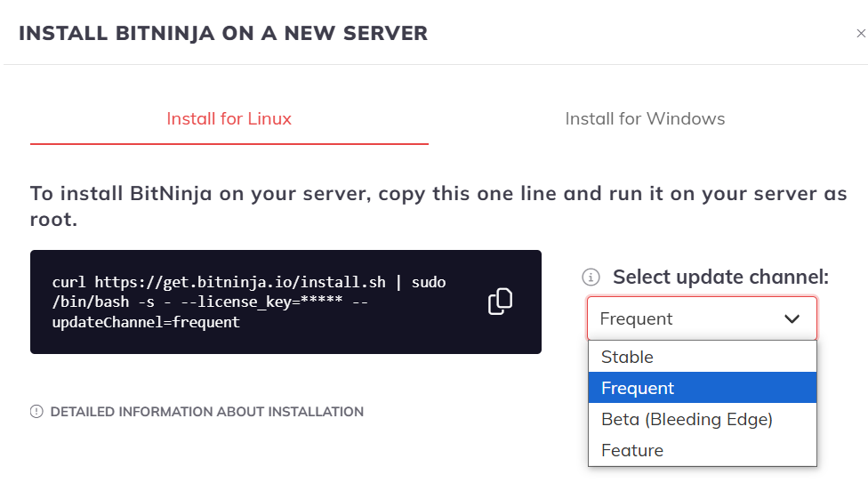Close the Install BitNinja dialog

coord(861,34)
